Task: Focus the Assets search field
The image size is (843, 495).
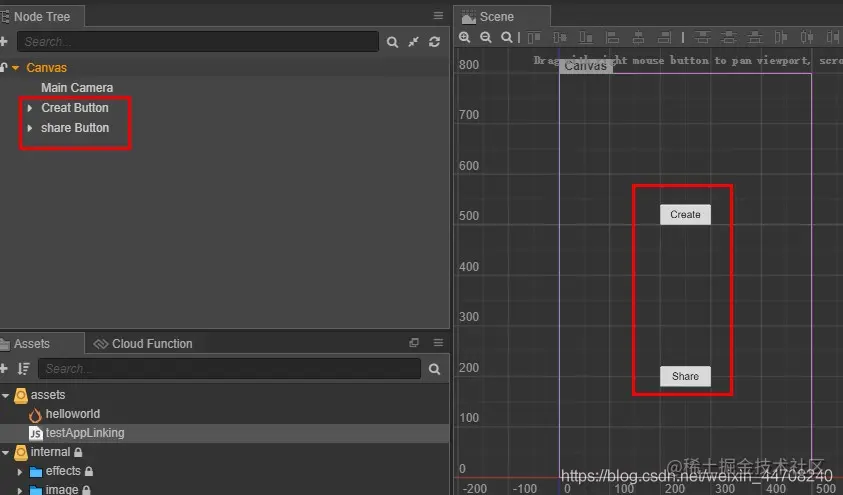Action: coord(230,369)
